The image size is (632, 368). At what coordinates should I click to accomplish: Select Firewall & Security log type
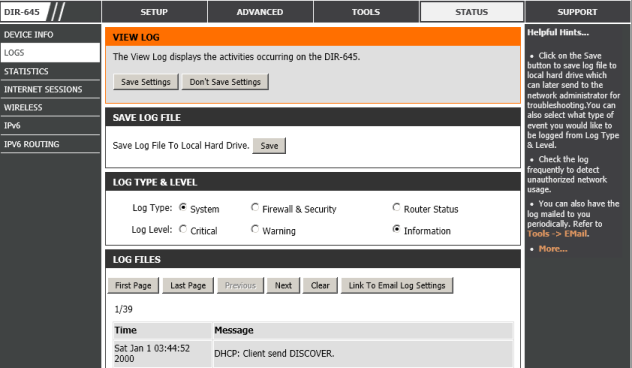click(255, 207)
